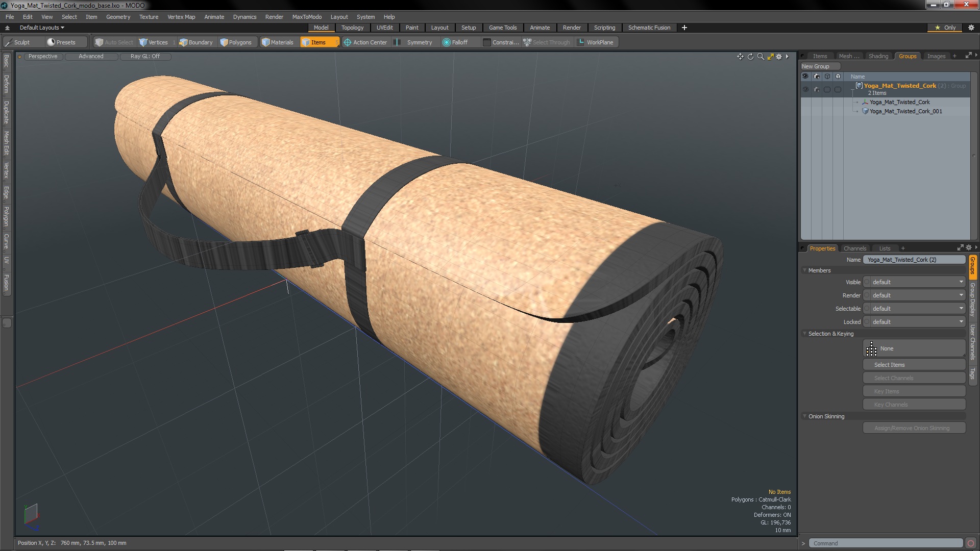Switch to the Shading tab

coord(878,56)
